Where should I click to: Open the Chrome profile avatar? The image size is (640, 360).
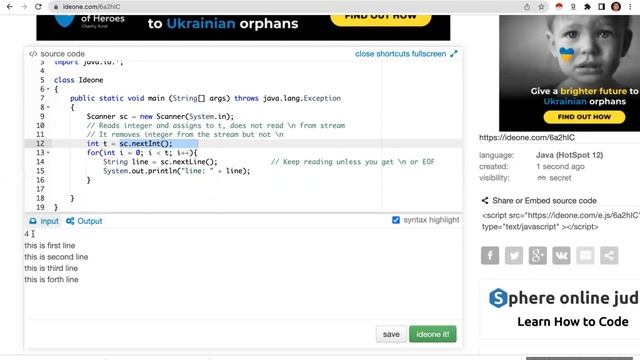coord(616,7)
